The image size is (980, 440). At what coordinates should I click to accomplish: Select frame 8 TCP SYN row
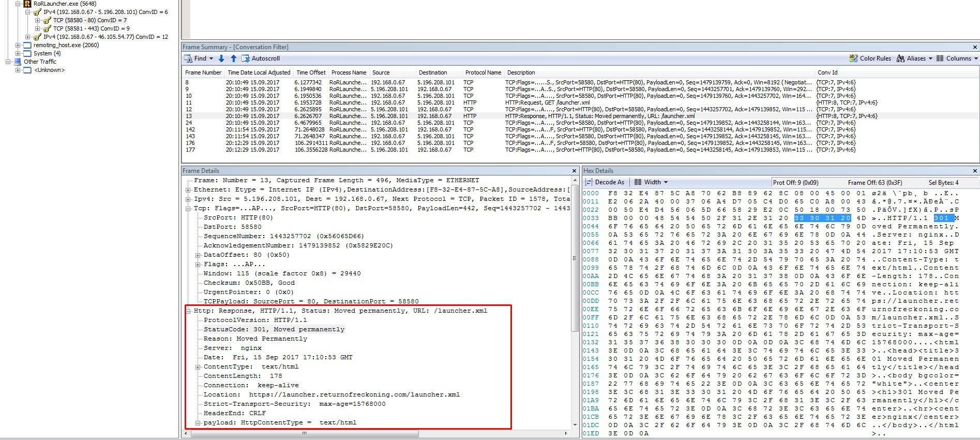click(x=580, y=82)
